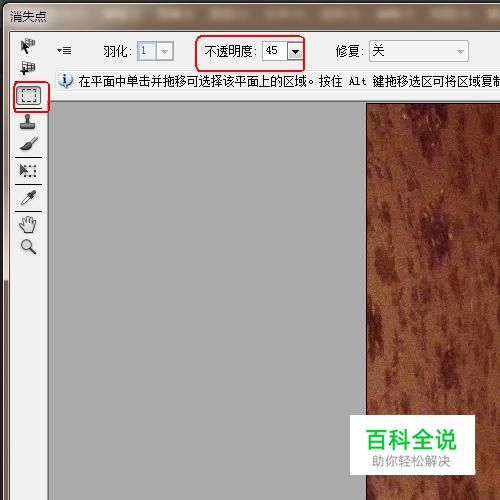500x500 pixels.
Task: Select the Marquee tool
Action: [x=29, y=95]
